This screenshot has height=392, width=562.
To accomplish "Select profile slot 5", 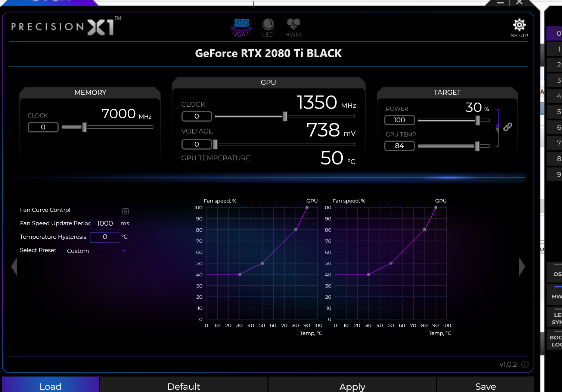I will [555, 112].
